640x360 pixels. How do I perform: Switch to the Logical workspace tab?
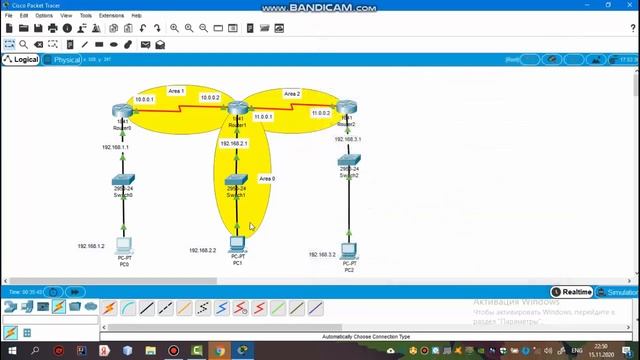(21, 60)
